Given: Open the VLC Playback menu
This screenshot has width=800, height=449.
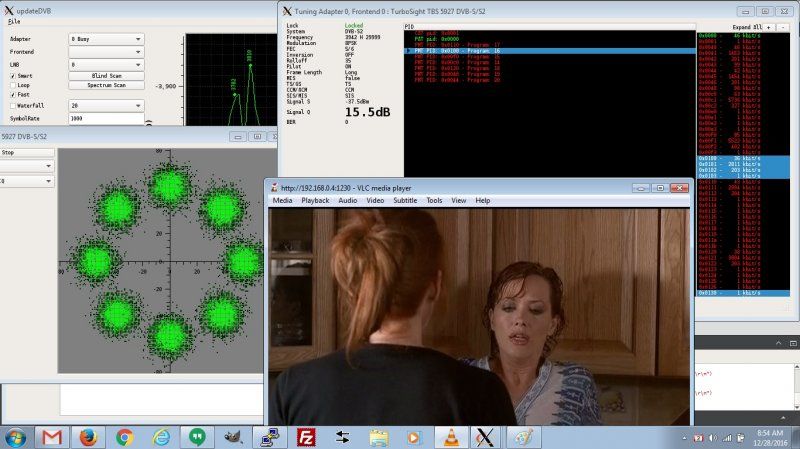Looking at the screenshot, I should click(x=315, y=201).
